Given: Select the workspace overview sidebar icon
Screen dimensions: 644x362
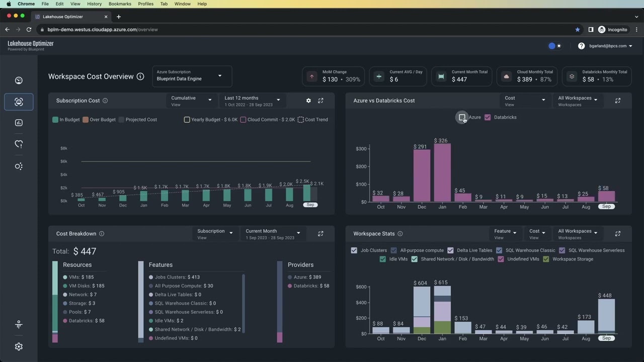Looking at the screenshot, I should click(19, 102).
